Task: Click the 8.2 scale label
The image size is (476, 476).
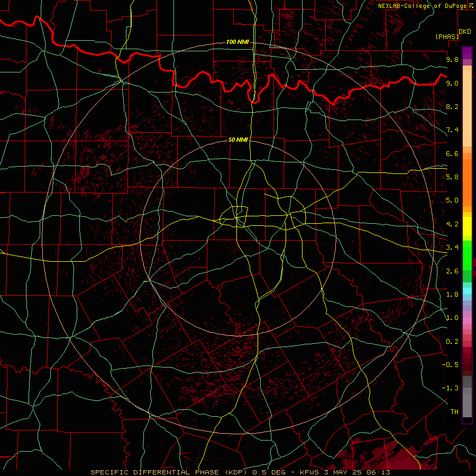Action: pos(452,106)
